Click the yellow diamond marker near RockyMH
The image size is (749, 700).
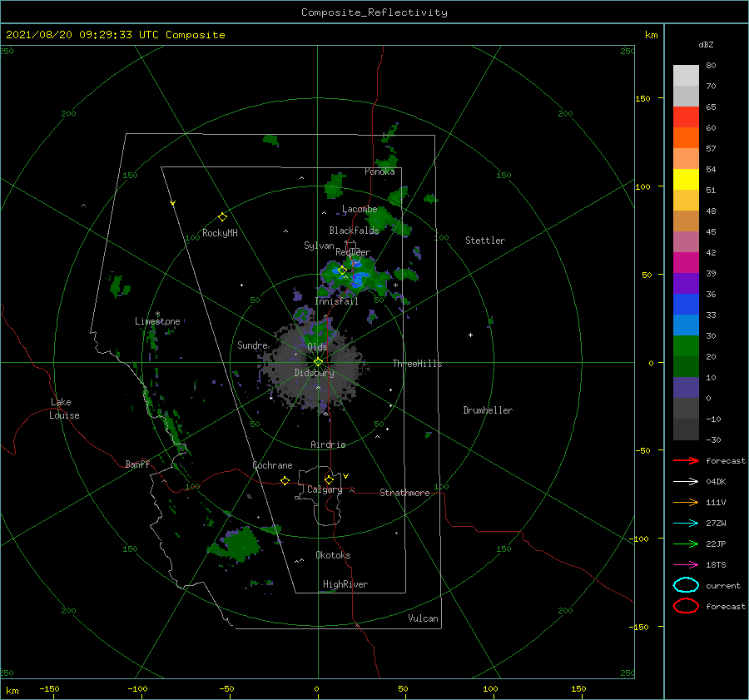pos(222,217)
